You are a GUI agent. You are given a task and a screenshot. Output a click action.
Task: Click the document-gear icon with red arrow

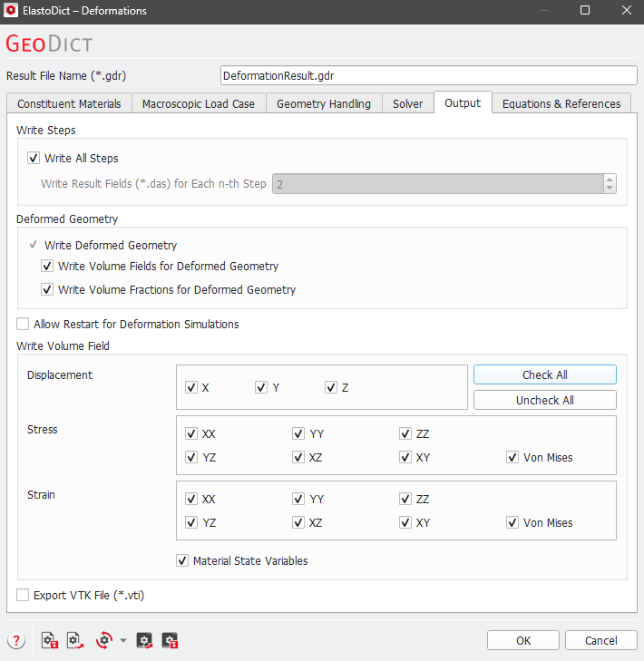click(x=75, y=640)
